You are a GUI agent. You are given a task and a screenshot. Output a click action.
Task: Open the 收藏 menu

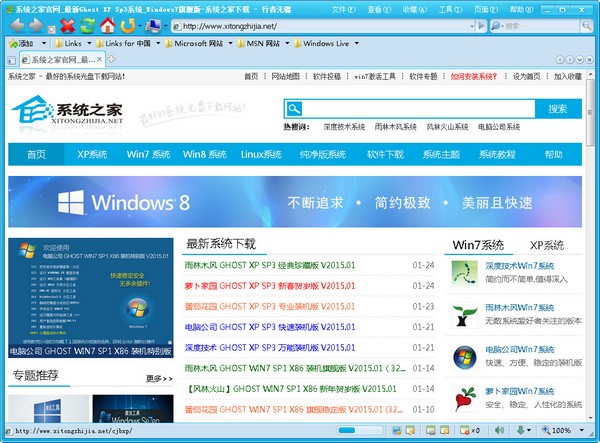tap(414, 9)
